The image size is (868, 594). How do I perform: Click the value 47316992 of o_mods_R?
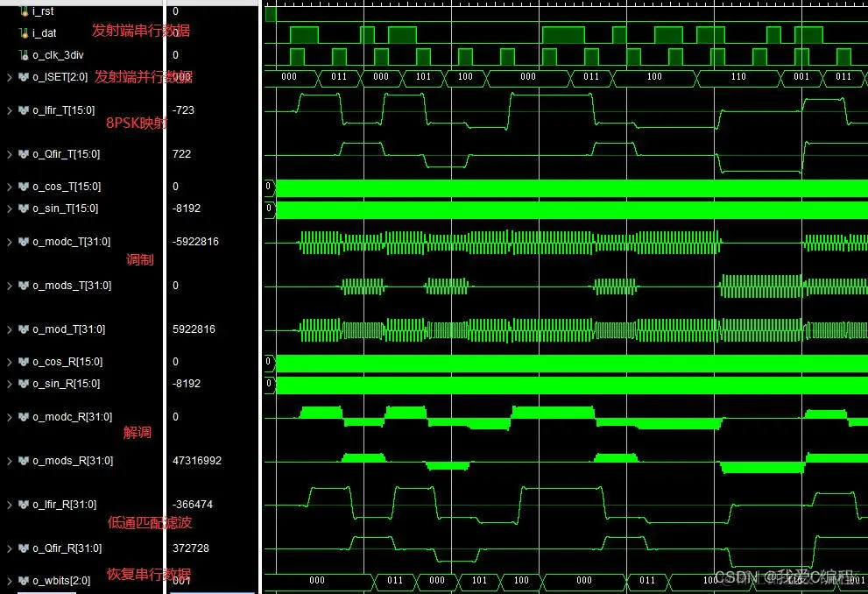(197, 461)
